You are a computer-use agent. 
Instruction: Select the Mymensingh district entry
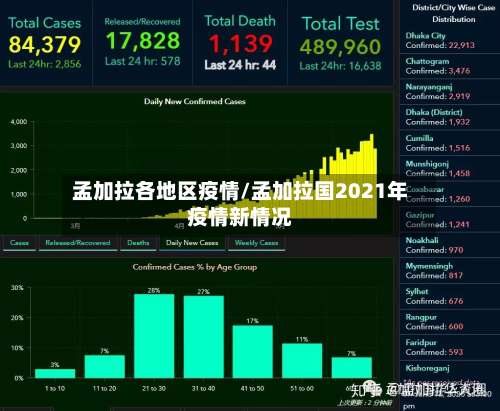[x=450, y=271]
